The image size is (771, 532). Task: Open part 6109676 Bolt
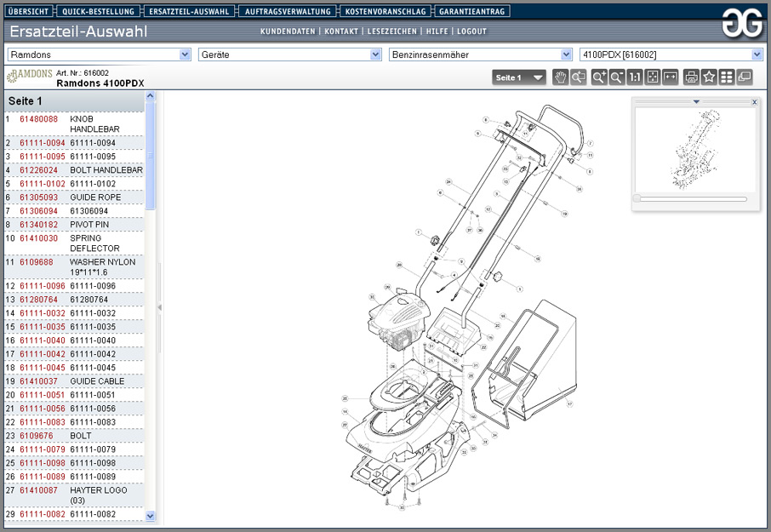coord(37,436)
